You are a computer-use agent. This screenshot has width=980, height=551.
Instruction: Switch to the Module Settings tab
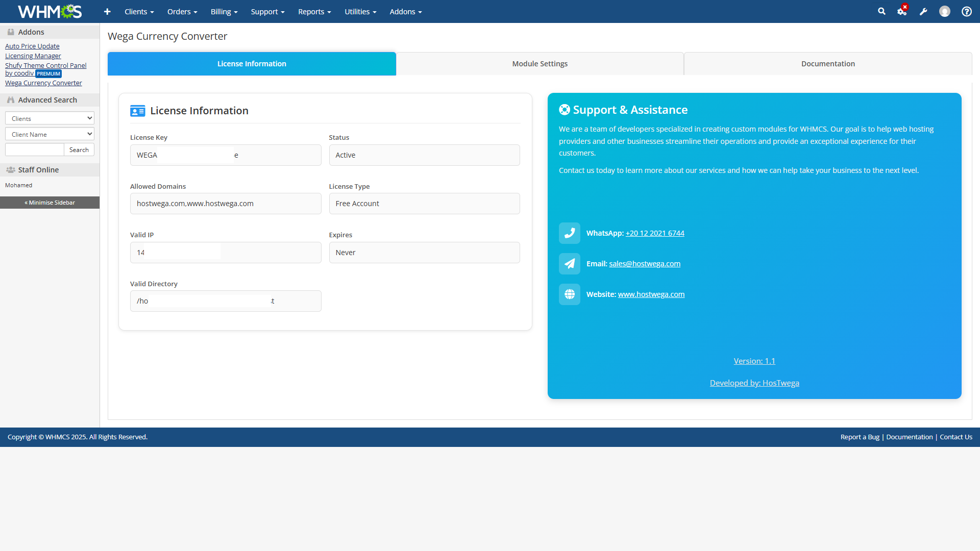(x=540, y=64)
